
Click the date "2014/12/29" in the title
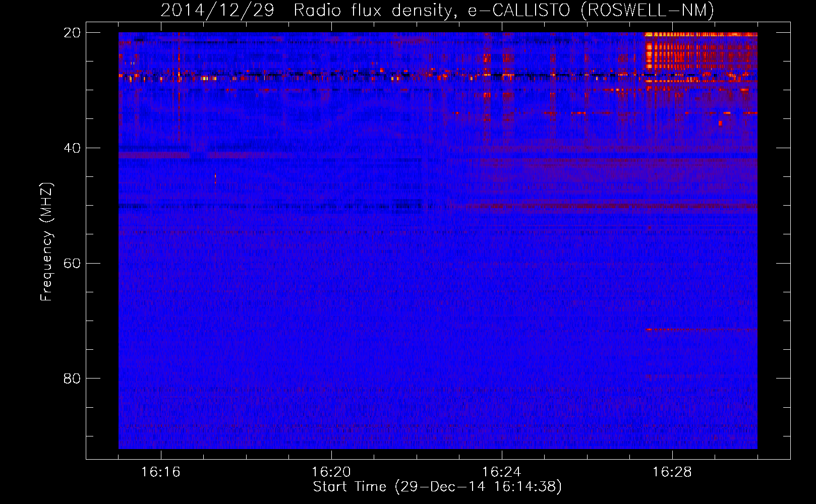217,10
